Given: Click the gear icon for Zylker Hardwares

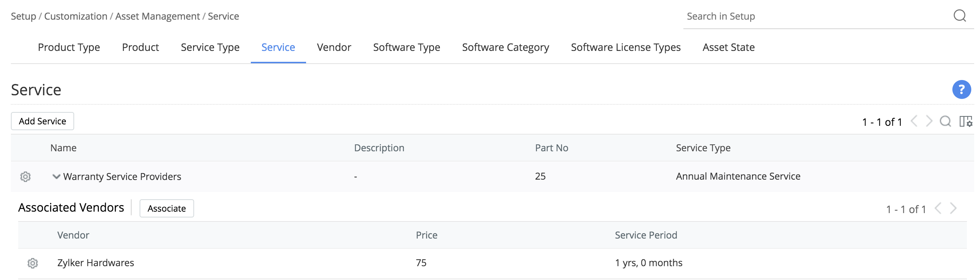Looking at the screenshot, I should pos(33,263).
